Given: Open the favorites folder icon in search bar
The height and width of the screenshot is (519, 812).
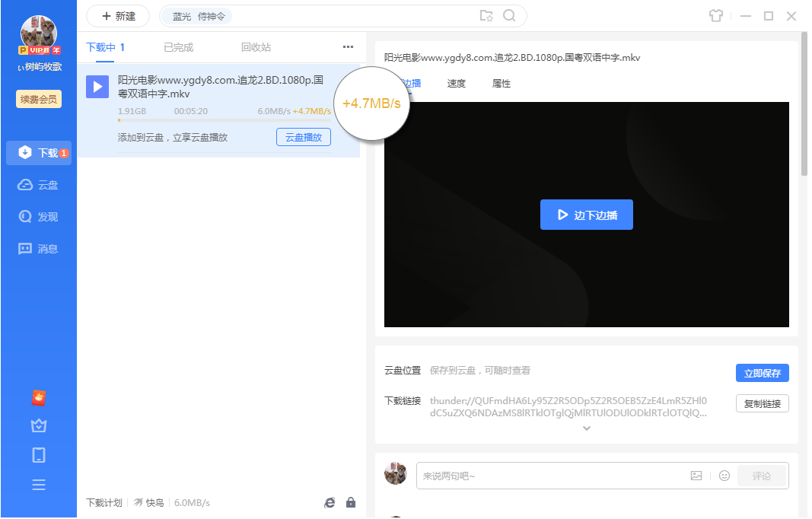Looking at the screenshot, I should click(x=486, y=16).
